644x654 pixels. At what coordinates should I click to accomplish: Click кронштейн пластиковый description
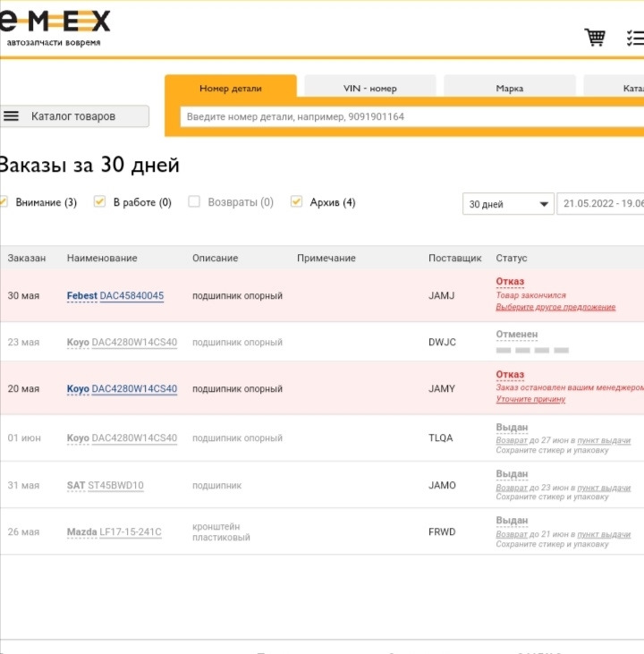click(x=221, y=532)
